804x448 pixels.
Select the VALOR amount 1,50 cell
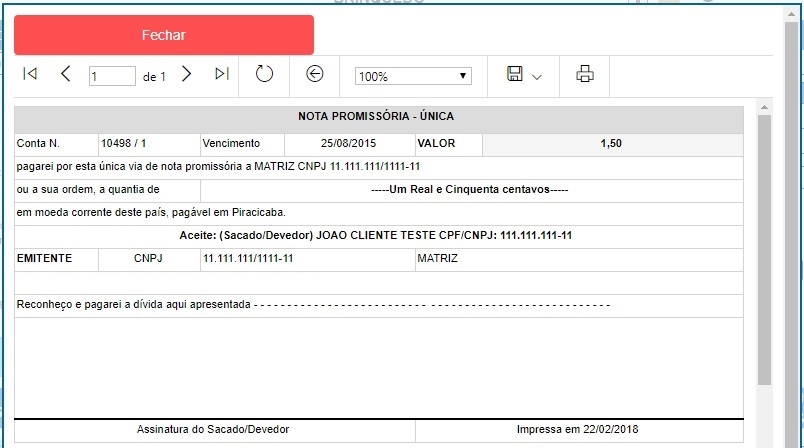(611, 144)
